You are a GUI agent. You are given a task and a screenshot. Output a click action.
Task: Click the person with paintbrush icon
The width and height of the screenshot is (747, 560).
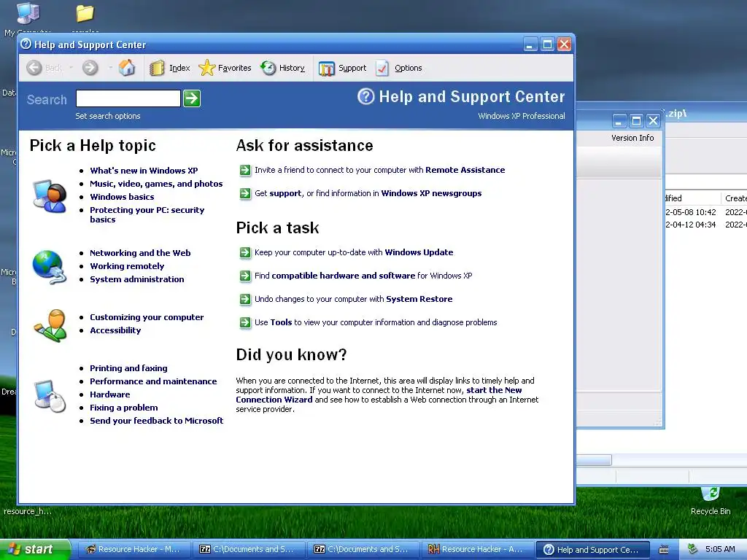pos(50,326)
